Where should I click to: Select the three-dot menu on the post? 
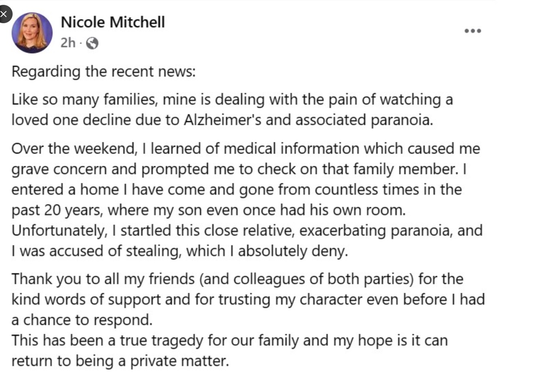[472, 30]
